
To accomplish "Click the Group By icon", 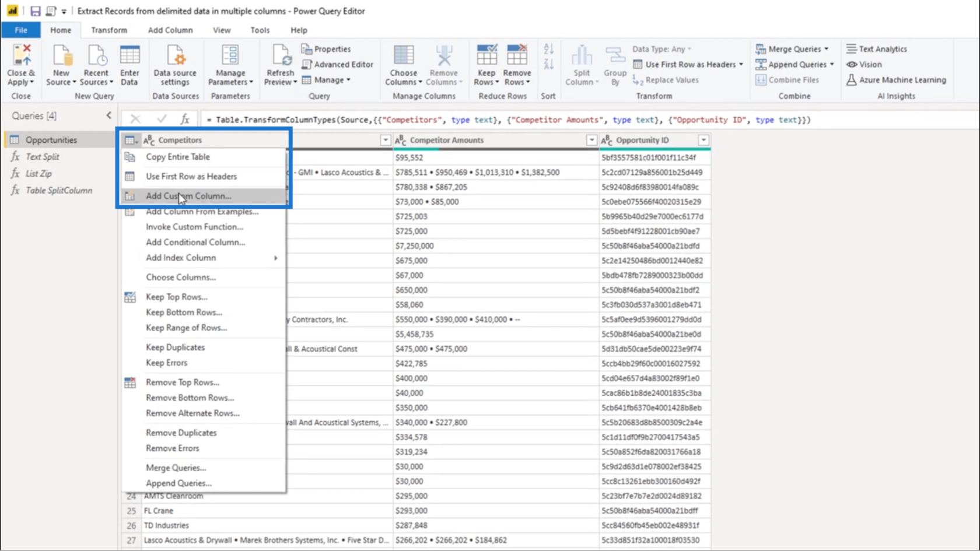I will 615,57.
